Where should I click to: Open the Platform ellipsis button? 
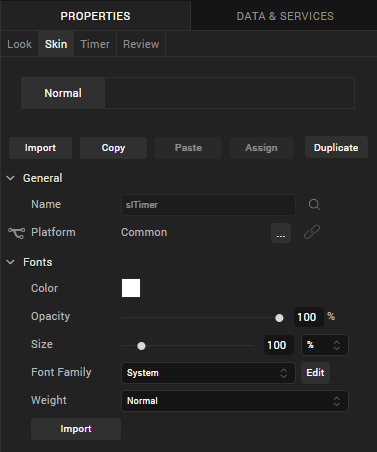coord(281,233)
